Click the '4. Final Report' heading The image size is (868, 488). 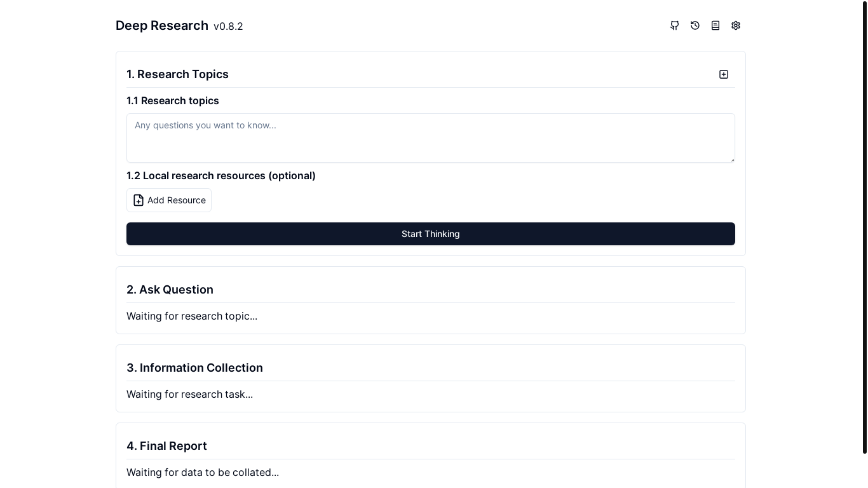[x=166, y=446]
